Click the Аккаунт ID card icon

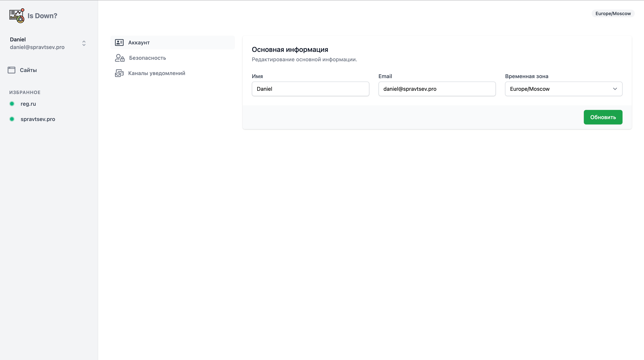119,43
